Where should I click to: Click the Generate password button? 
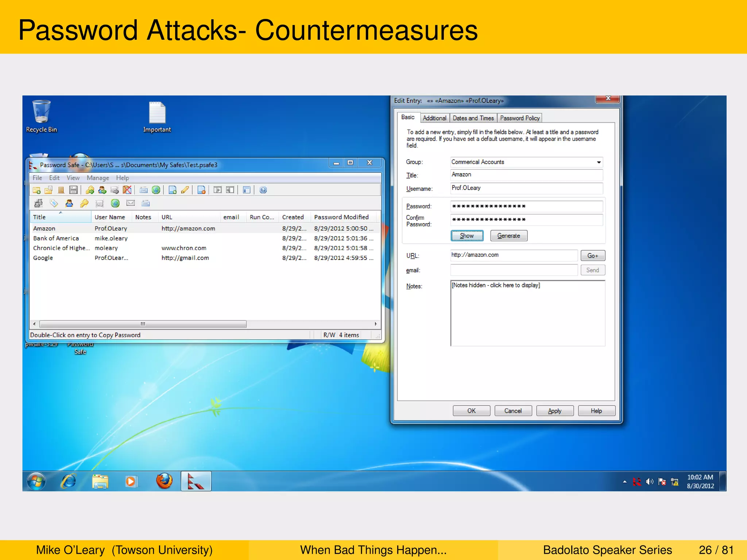[x=509, y=236]
